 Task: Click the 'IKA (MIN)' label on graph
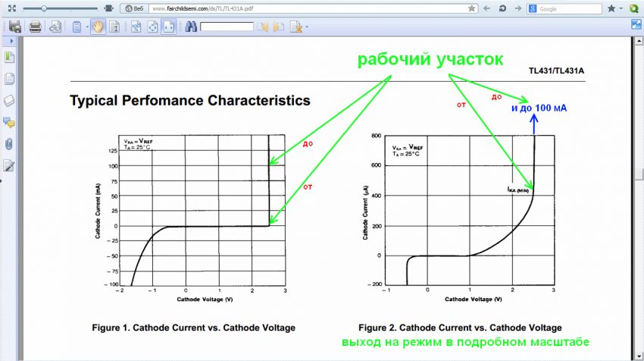[x=518, y=190]
